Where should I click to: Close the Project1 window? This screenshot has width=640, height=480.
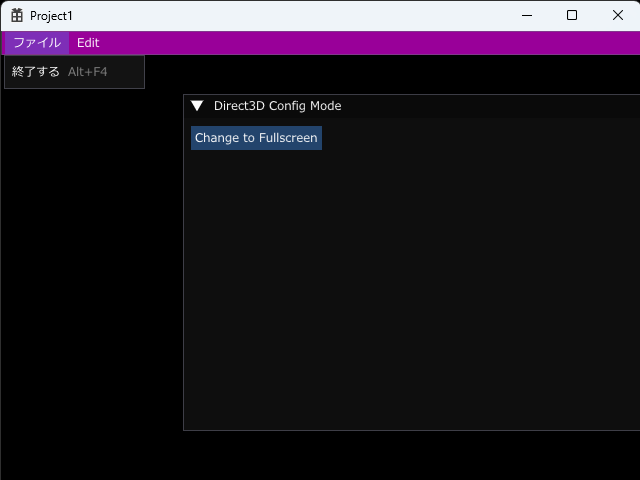point(618,16)
